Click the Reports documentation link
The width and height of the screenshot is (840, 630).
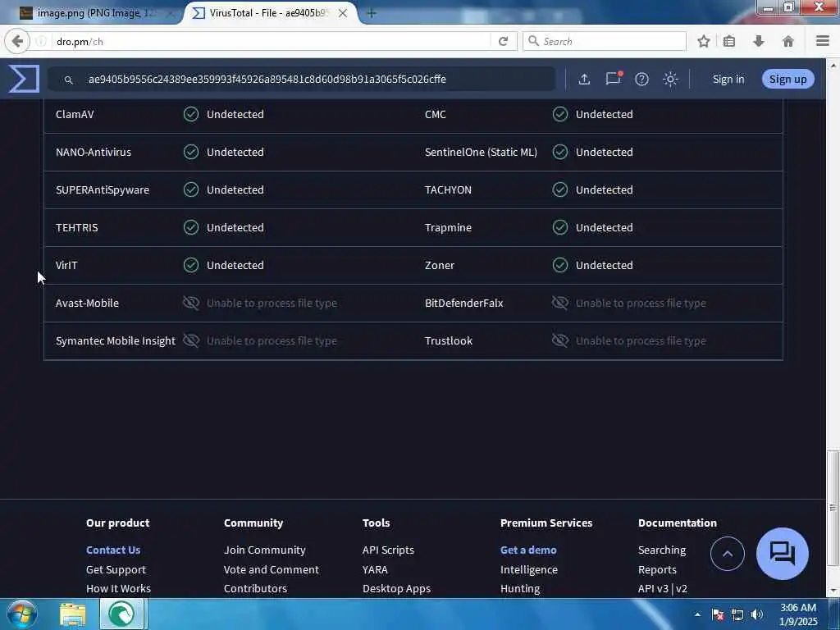pyautogui.click(x=657, y=569)
